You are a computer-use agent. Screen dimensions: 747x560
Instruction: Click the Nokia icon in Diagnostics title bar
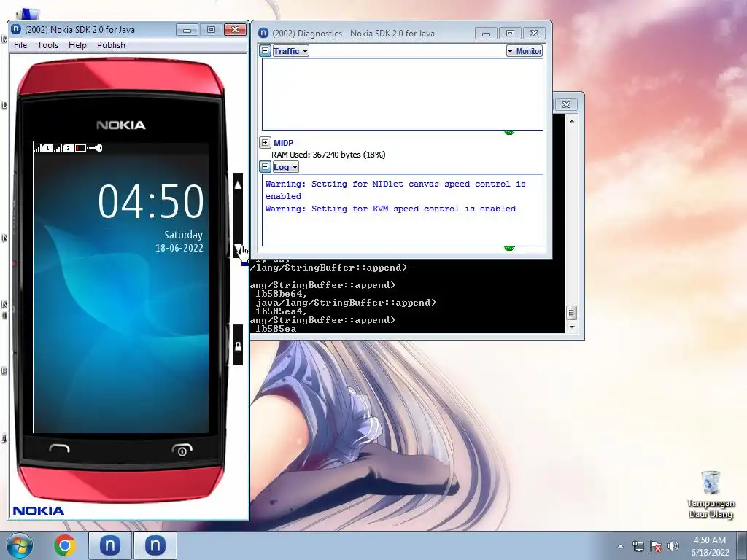click(x=263, y=33)
